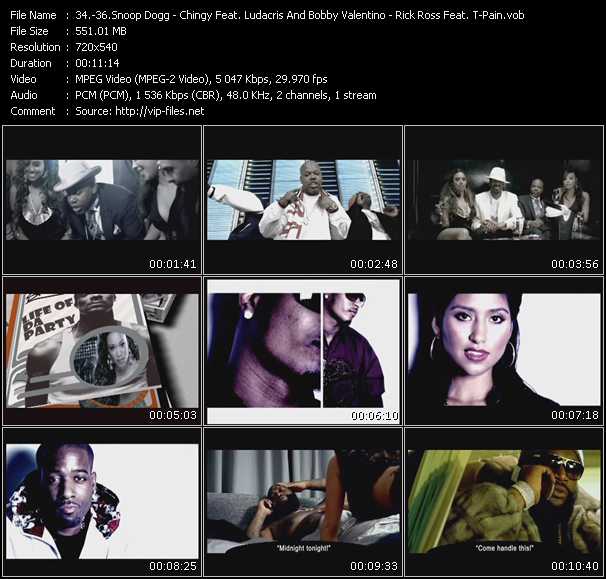Click the file size value 551.01 MB
Image resolution: width=606 pixels, height=579 pixels.
[101, 31]
